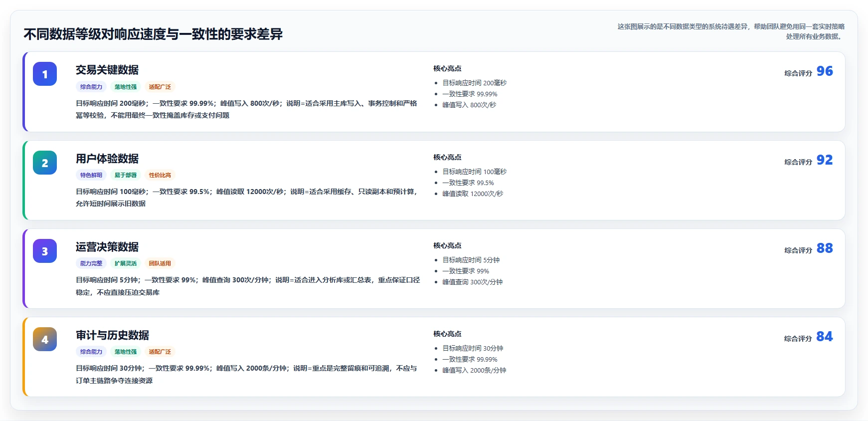Click bullet 目标响应时间 30分钟
The height and width of the screenshot is (421, 868).
click(473, 348)
